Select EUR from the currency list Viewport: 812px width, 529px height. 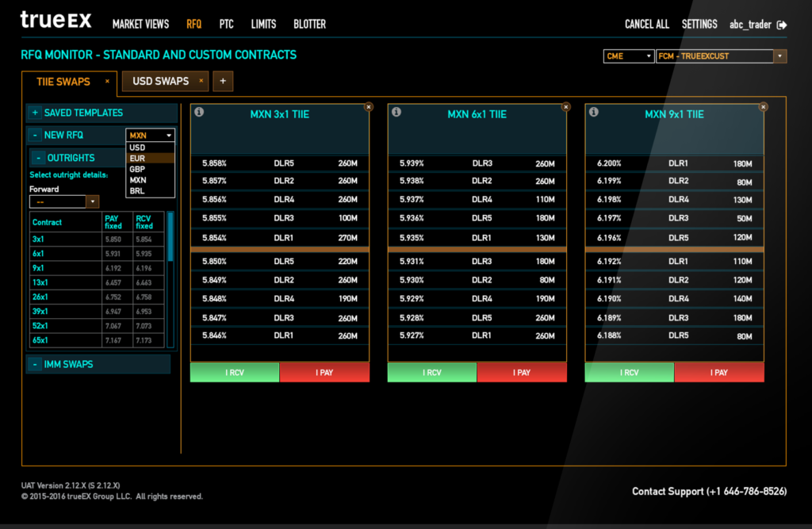pyautogui.click(x=138, y=159)
